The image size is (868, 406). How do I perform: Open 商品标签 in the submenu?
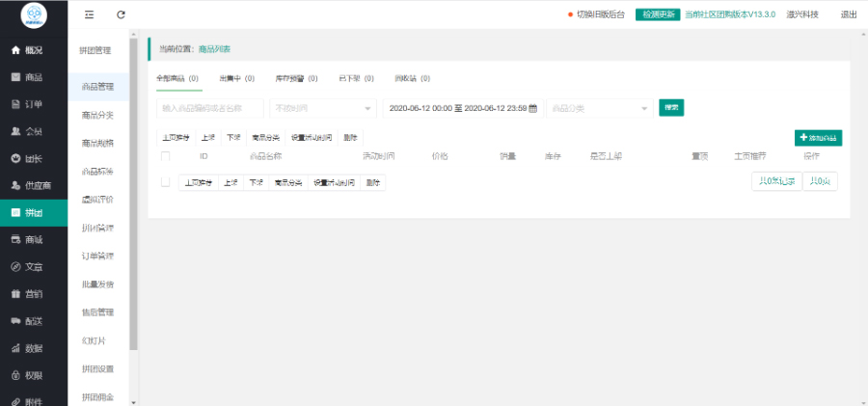(x=98, y=172)
